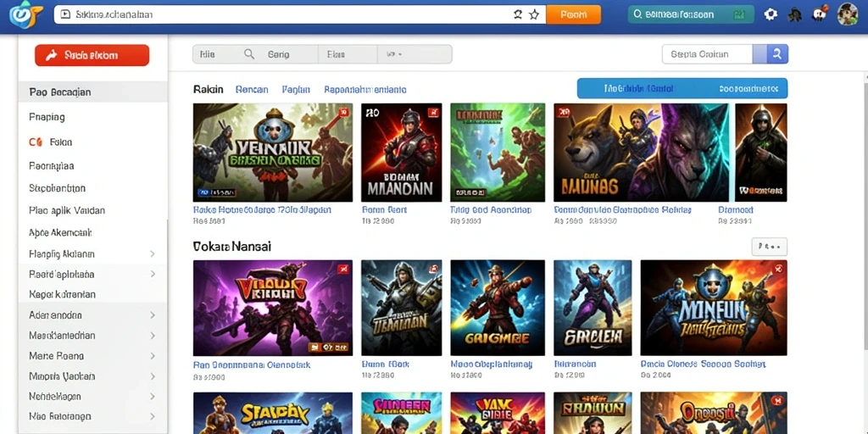Click the teal search field in the top bar
Viewport: 868px width, 434px height.
[x=689, y=15]
